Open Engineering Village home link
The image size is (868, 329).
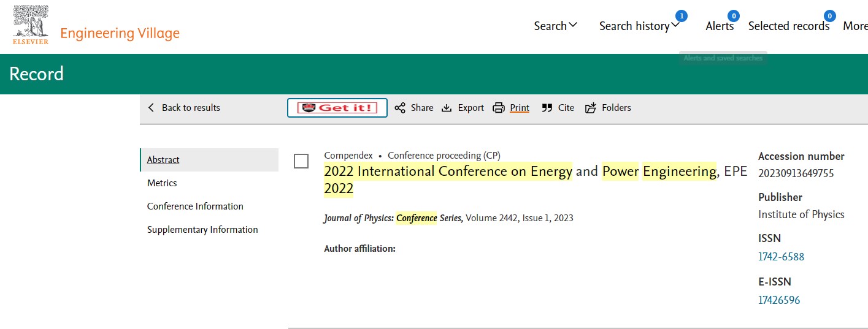[120, 33]
